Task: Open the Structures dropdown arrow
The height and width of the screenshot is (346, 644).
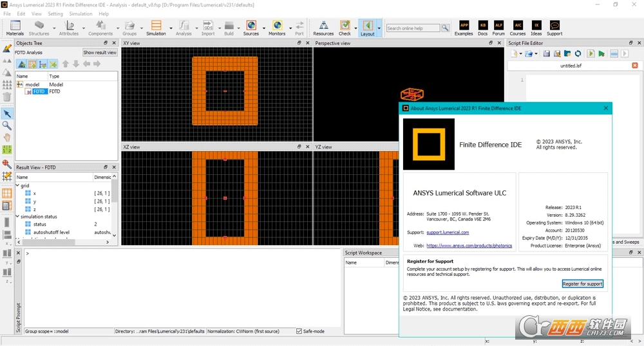Action: pos(54,28)
